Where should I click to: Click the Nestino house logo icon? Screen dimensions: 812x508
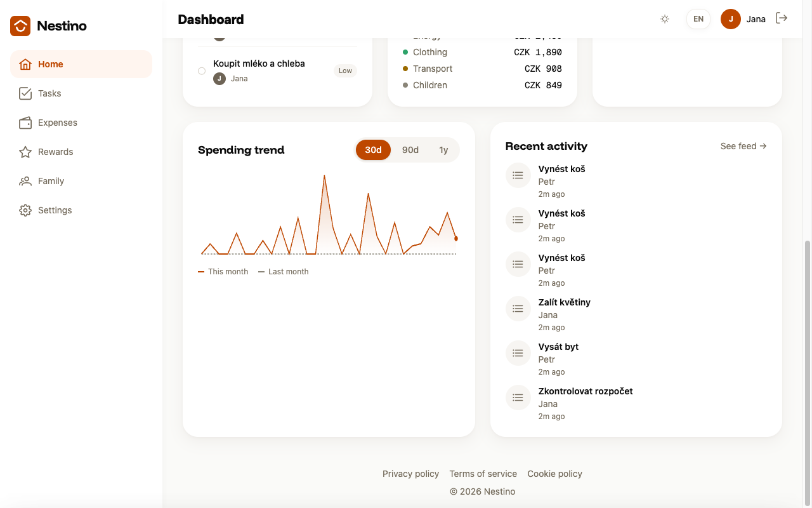point(20,26)
